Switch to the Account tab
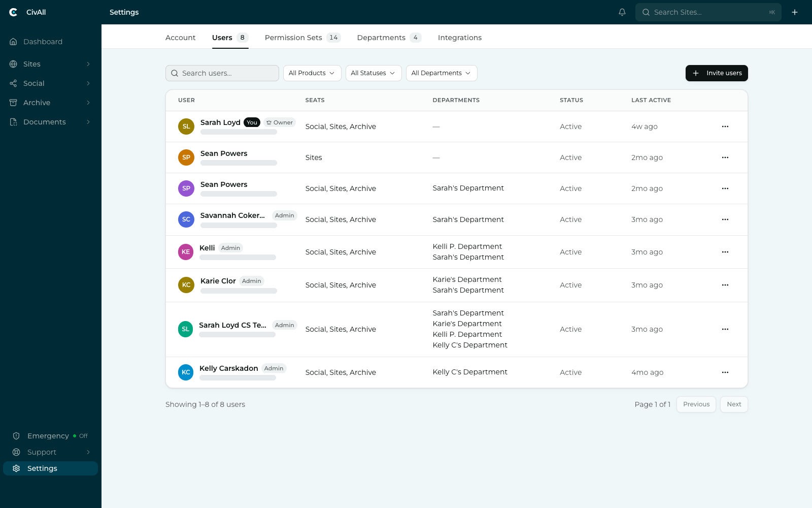Image resolution: width=812 pixels, height=508 pixels. (x=180, y=38)
